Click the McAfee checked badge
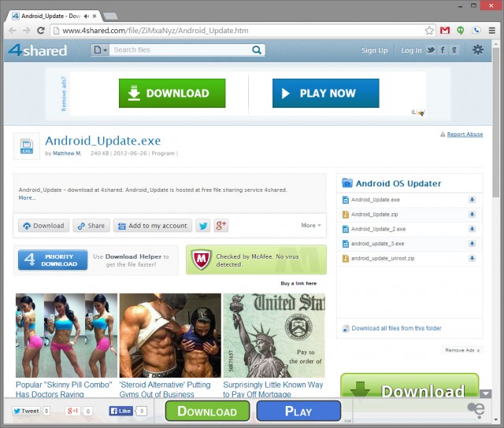Image resolution: width=504 pixels, height=428 pixels. pyautogui.click(x=256, y=260)
